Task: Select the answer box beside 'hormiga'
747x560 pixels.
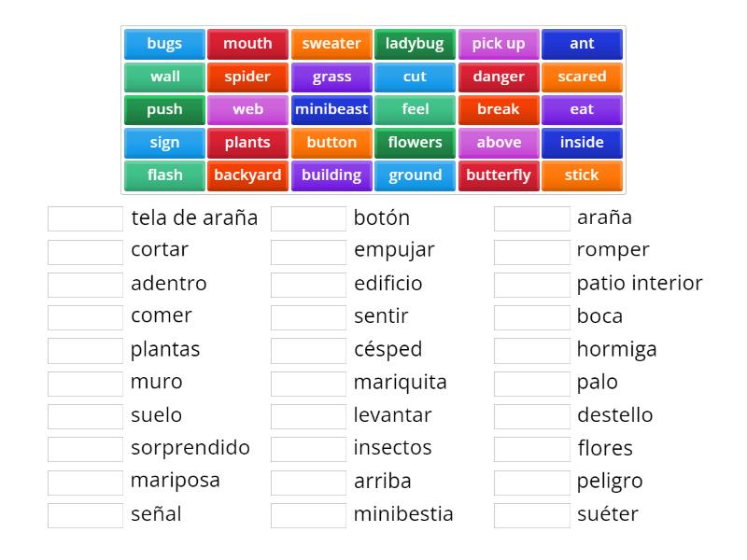Action: point(531,349)
